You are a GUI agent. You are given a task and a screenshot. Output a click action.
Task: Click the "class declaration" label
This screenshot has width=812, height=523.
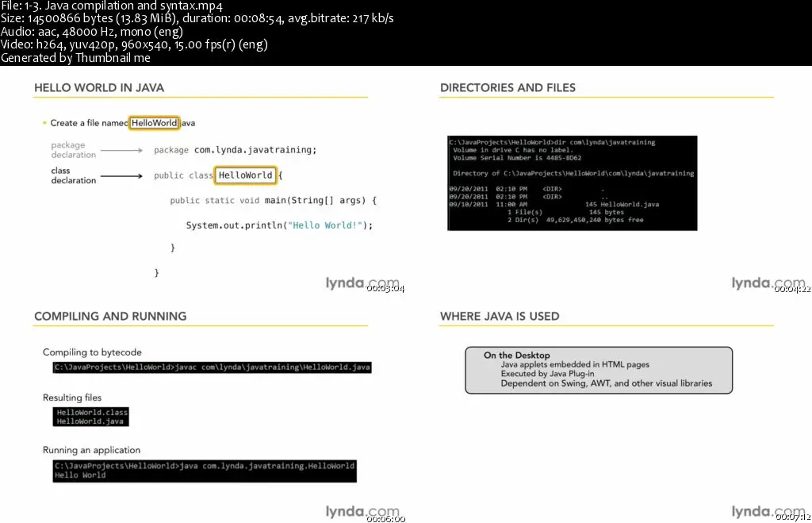click(x=74, y=175)
